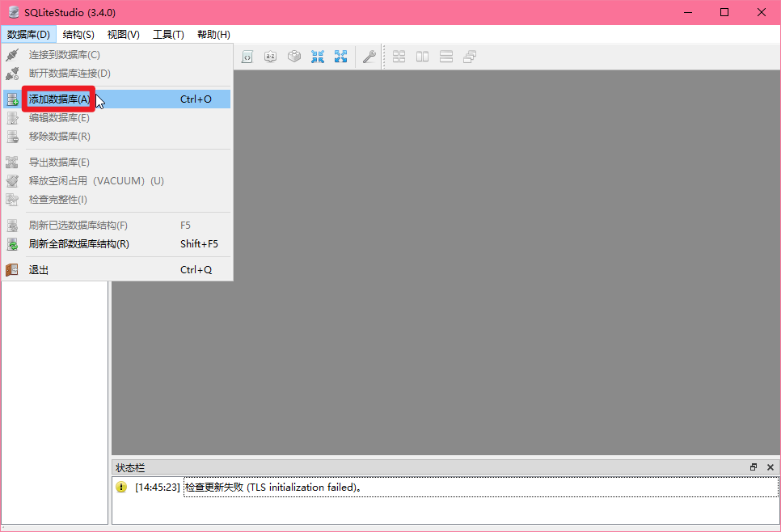The image size is (781, 532).
Task: Choose 退出 to quit the application
Action: point(116,269)
